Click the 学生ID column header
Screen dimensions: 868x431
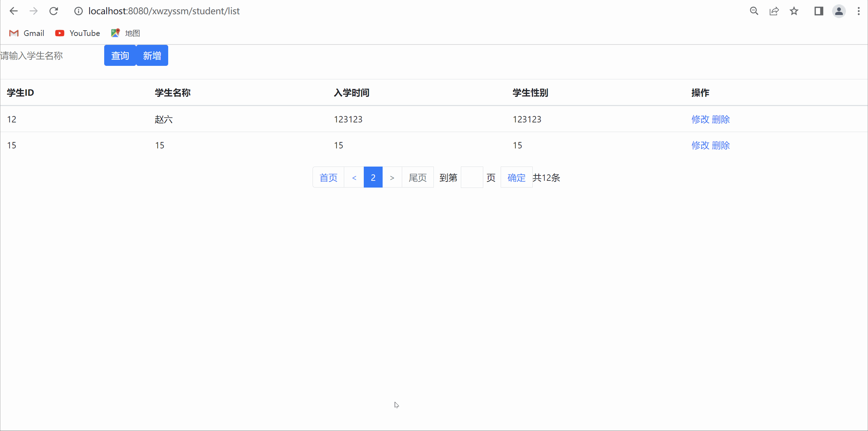click(x=20, y=93)
